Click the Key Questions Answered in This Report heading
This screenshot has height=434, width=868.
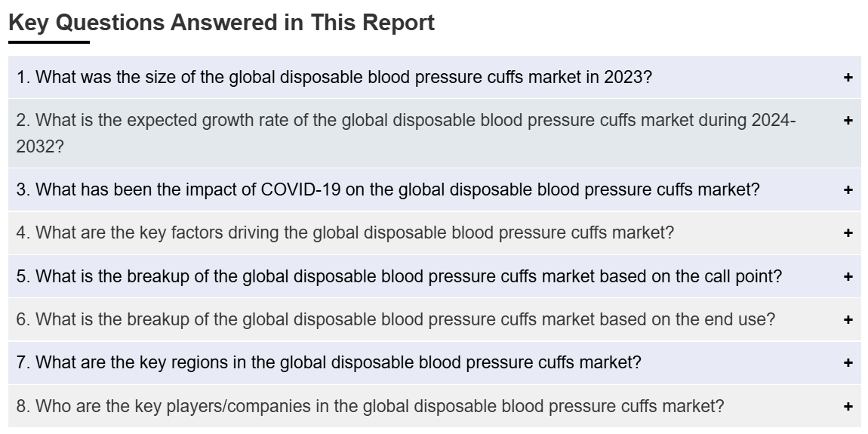click(x=221, y=23)
